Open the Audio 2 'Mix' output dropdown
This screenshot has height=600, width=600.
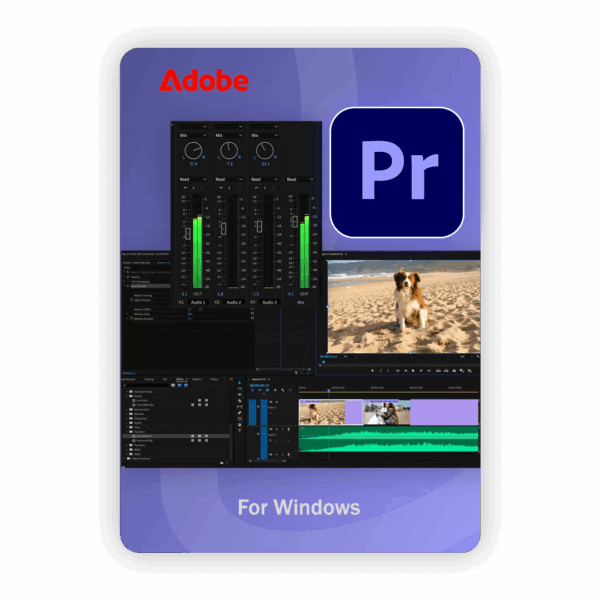tap(229, 134)
